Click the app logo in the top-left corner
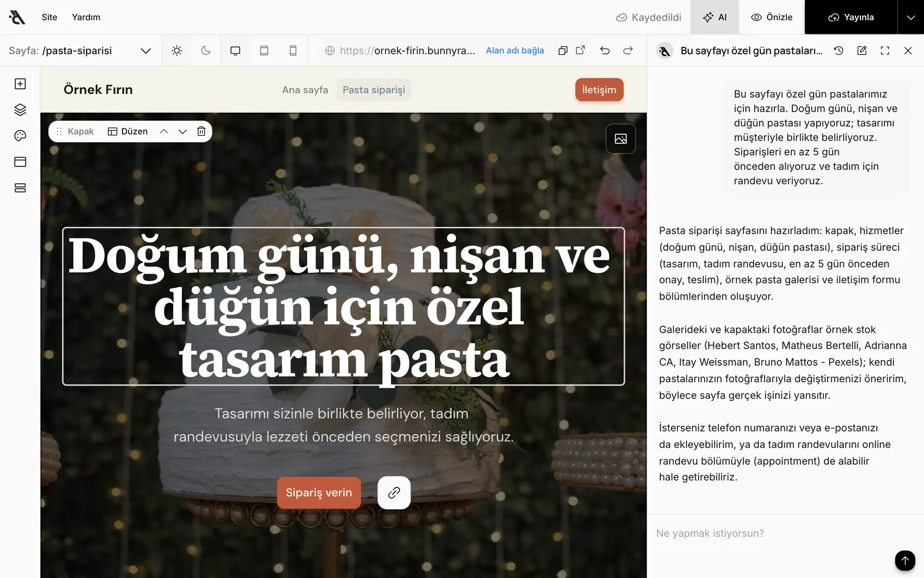The image size is (924, 578). pyautogui.click(x=17, y=17)
